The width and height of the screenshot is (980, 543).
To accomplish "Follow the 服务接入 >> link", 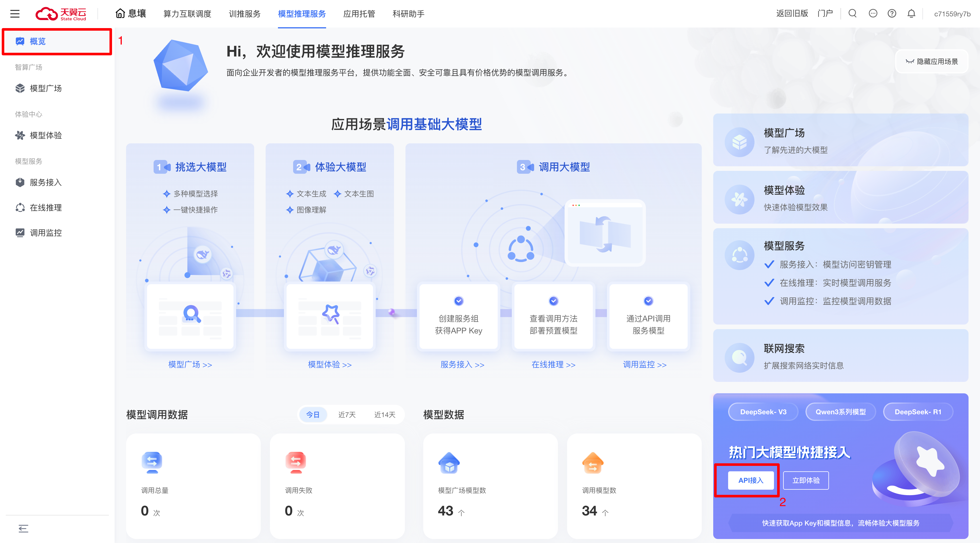I will click(462, 365).
